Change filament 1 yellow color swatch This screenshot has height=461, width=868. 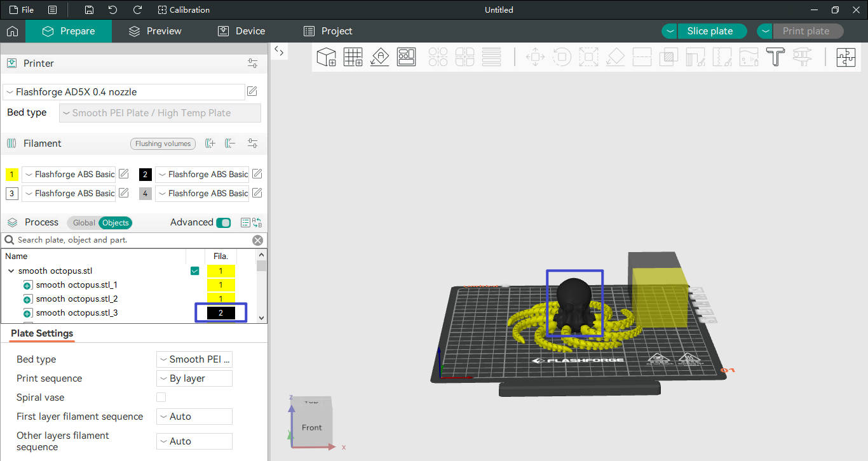12,175
